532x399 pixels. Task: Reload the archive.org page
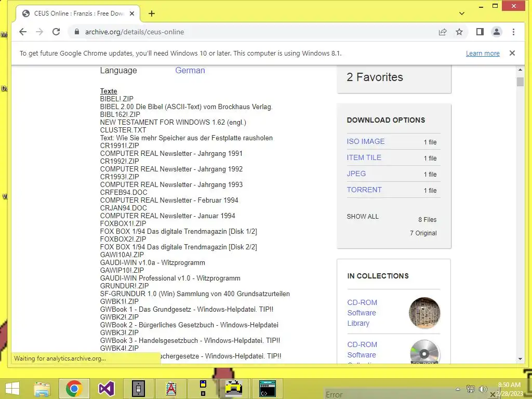(x=56, y=32)
